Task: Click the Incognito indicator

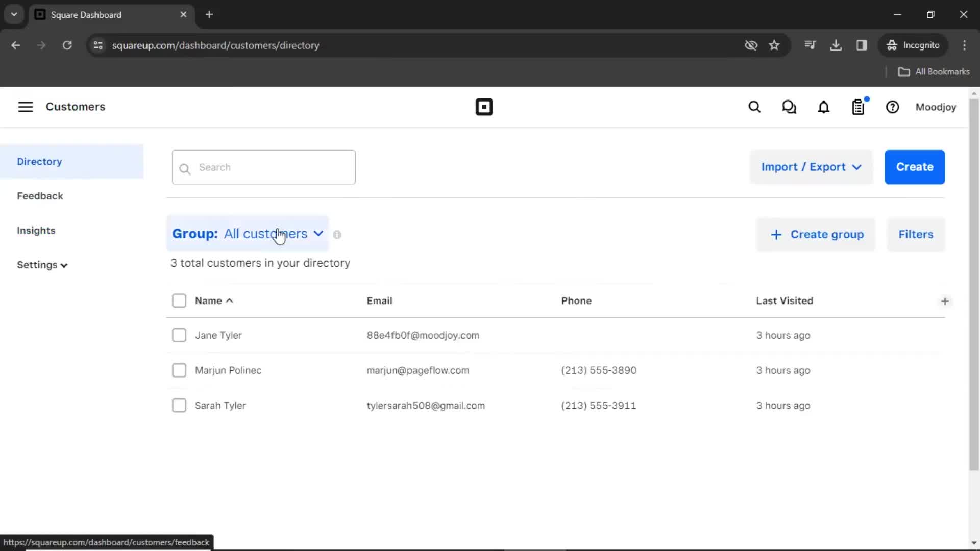Action: point(913,45)
